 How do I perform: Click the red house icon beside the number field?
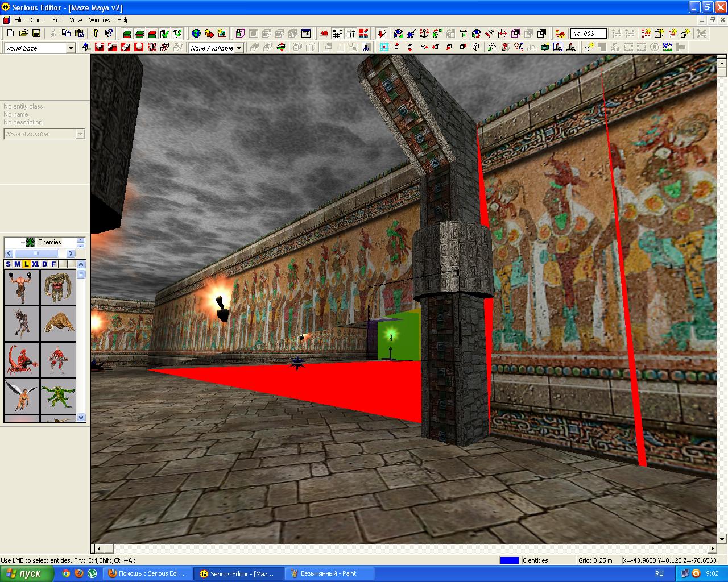pyautogui.click(x=560, y=34)
